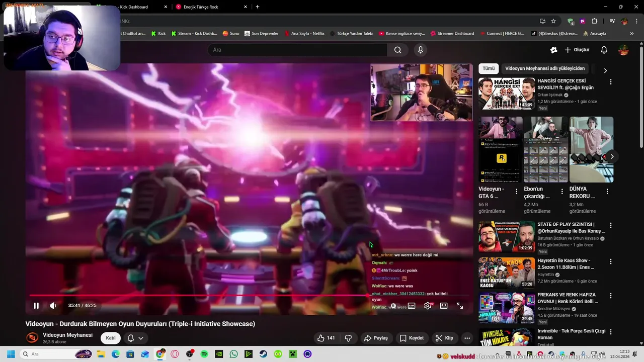This screenshot has width=644, height=362.
Task: Open options for Videoyun GTA 6 short
Action: (516, 192)
